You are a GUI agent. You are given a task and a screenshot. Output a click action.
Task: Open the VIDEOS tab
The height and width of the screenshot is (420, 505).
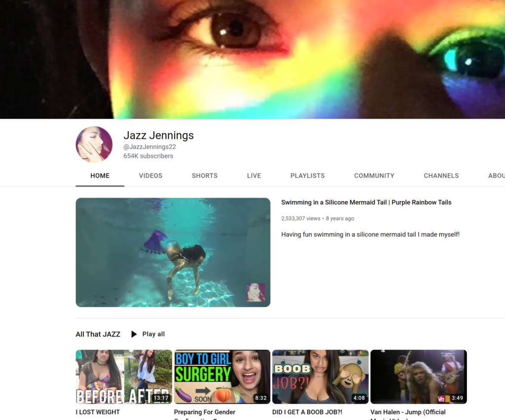pos(150,175)
